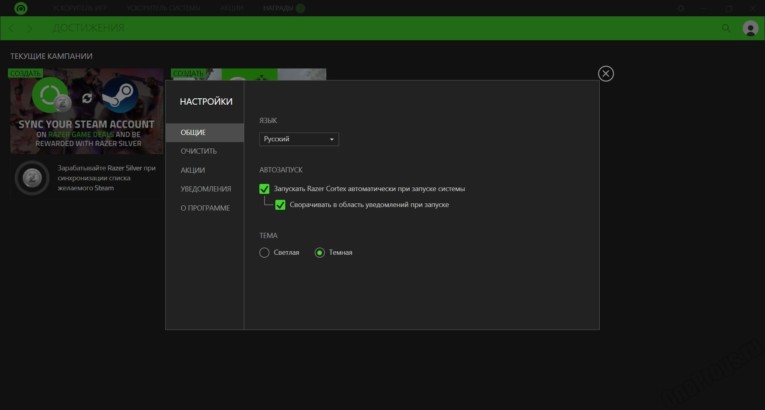Uncheck minimize to notification area on launch

tap(280, 205)
